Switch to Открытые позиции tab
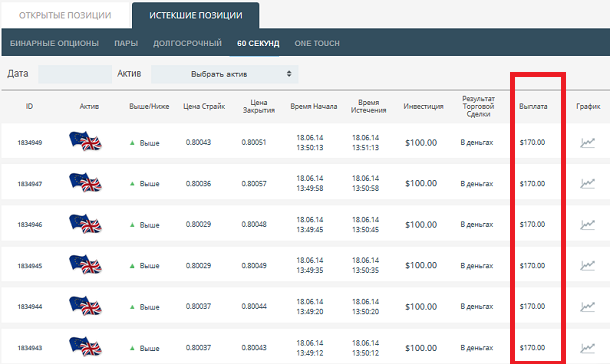610x364 pixels. point(65,16)
